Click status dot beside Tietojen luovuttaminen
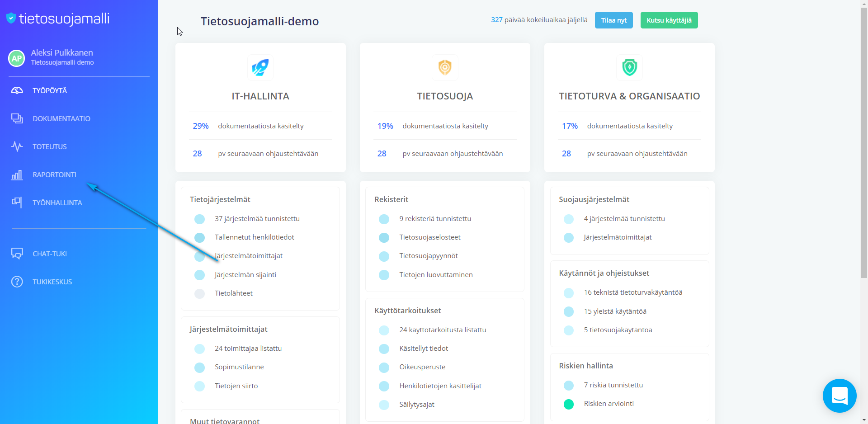 click(x=384, y=275)
